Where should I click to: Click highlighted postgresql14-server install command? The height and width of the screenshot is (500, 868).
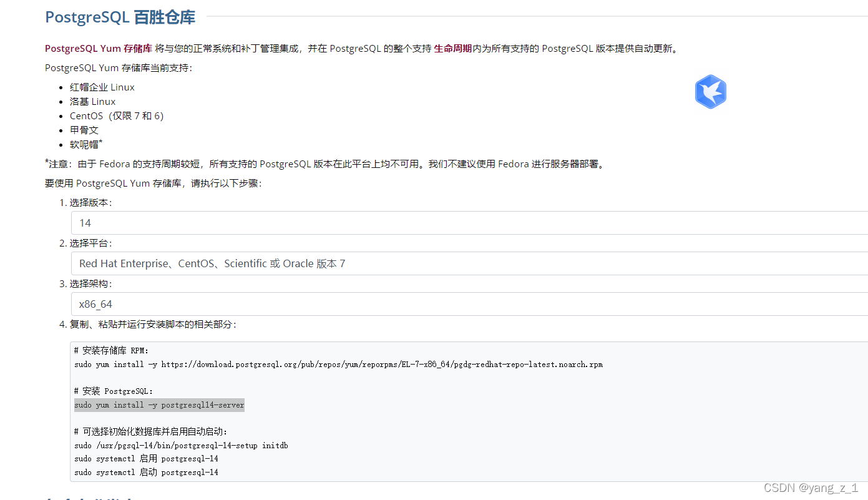pyautogui.click(x=159, y=405)
